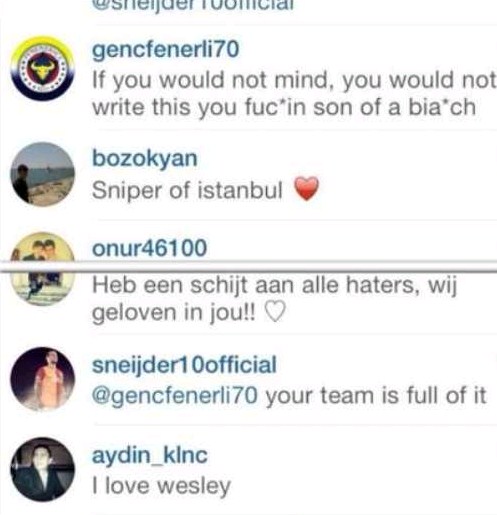Open the bozokyan username link
Viewport: 497px width, 515px height.
coord(145,159)
